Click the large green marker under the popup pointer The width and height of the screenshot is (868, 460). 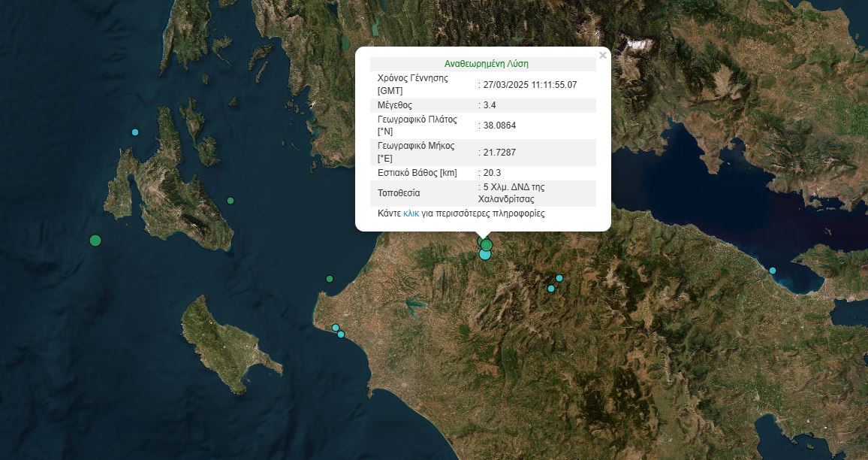click(487, 244)
